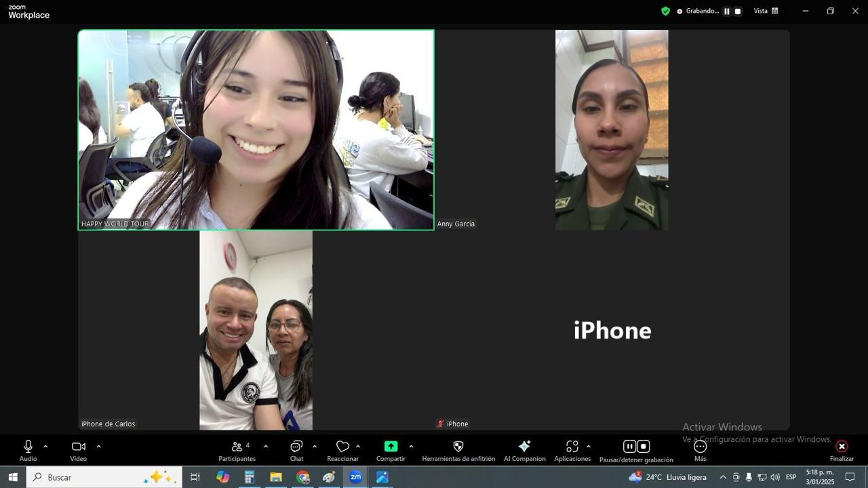Open Windows Task View
868x488 pixels.
coord(195,477)
